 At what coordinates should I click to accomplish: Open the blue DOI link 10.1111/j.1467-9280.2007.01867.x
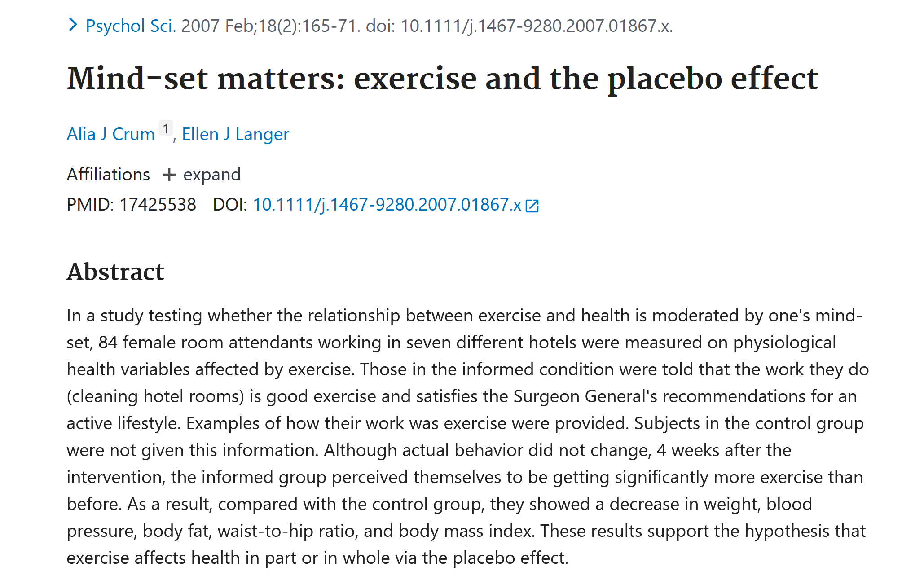(387, 205)
